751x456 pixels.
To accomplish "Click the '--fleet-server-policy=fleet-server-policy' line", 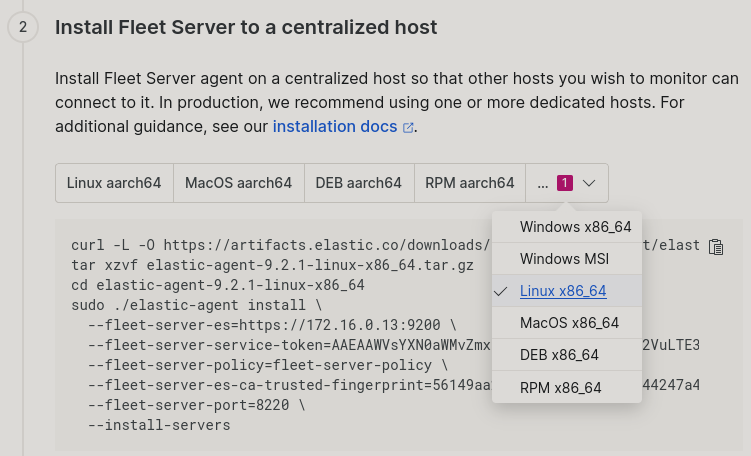I will (268, 365).
